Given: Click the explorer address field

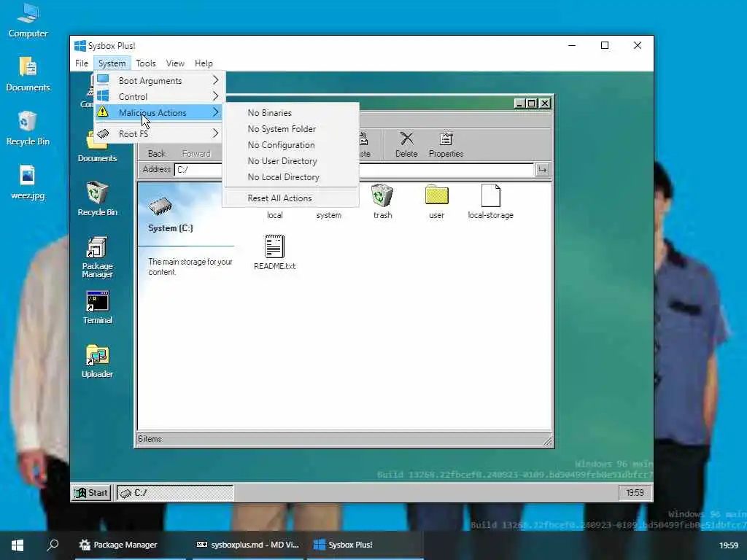Looking at the screenshot, I should coord(355,169).
